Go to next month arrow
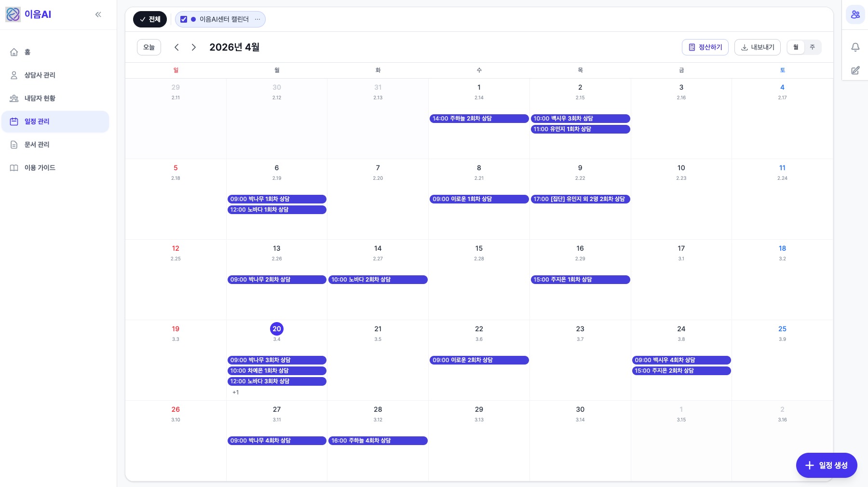Image resolution: width=868 pixels, height=487 pixels. (x=194, y=47)
